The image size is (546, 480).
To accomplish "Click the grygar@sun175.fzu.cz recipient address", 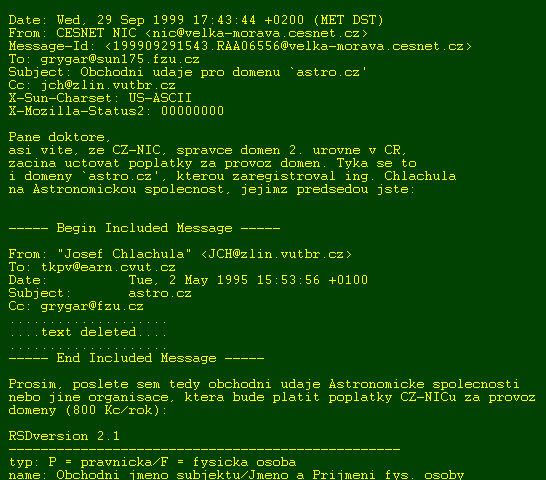I will [x=120, y=59].
